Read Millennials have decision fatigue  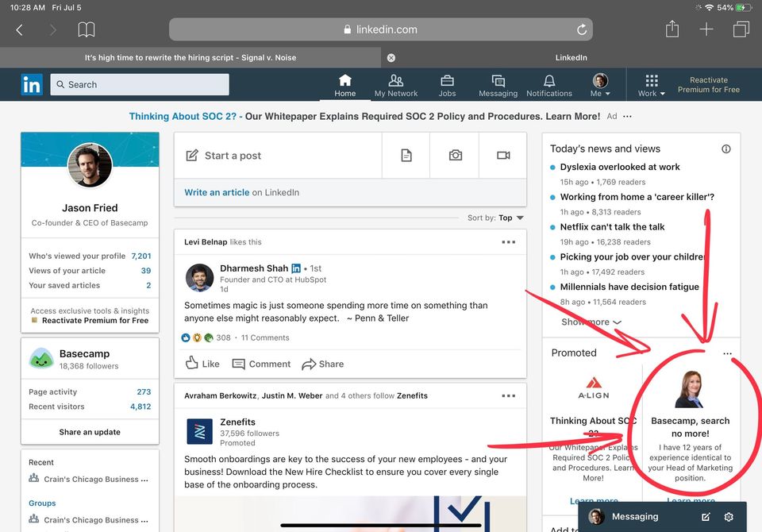pos(629,287)
